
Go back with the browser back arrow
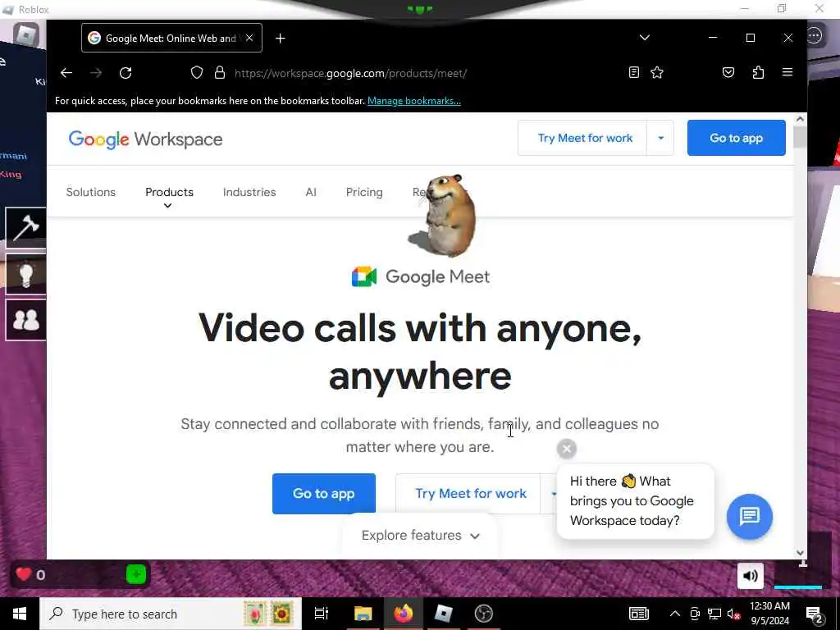pyautogui.click(x=66, y=73)
